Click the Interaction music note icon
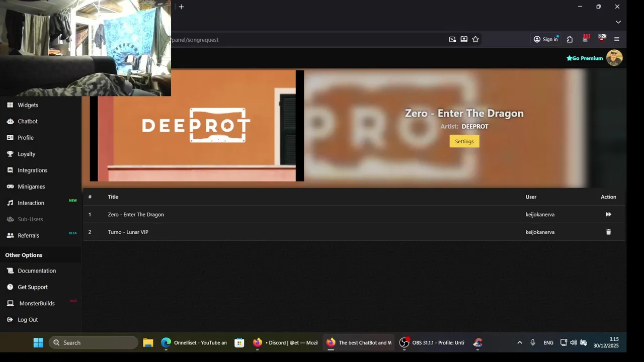Screen dimensions: 644x362 pyautogui.click(x=10, y=203)
